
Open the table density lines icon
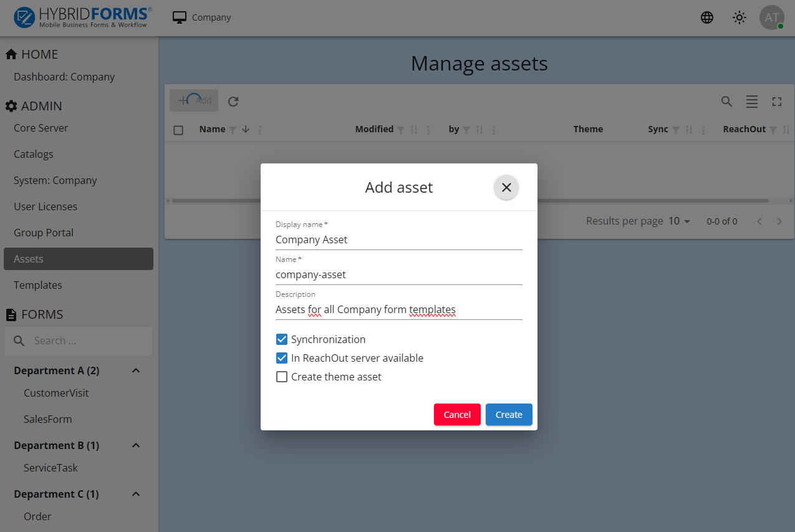[752, 101]
